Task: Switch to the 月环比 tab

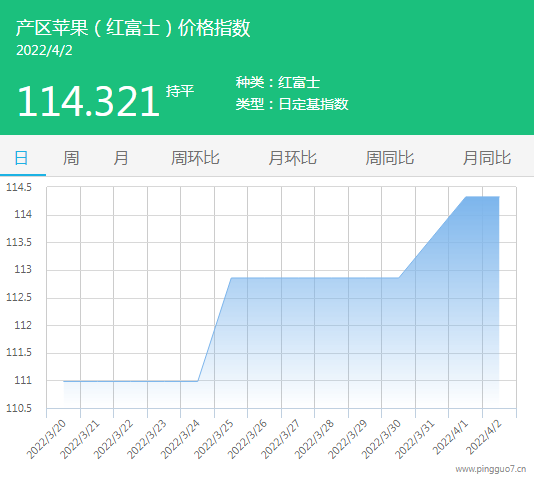Action: 293,158
